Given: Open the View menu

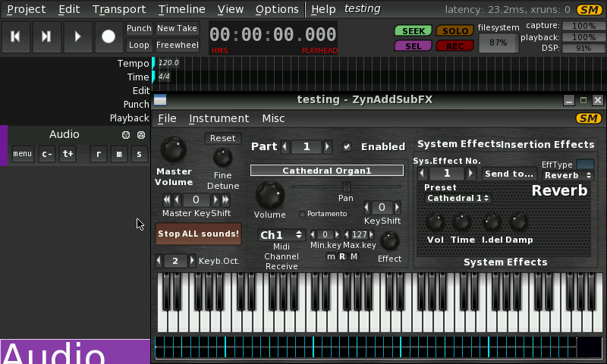Looking at the screenshot, I should 231,9.
